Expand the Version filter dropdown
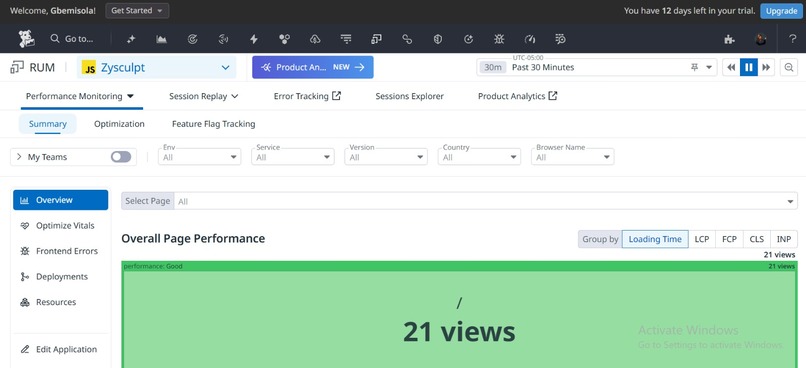The image size is (806, 368). pos(386,157)
